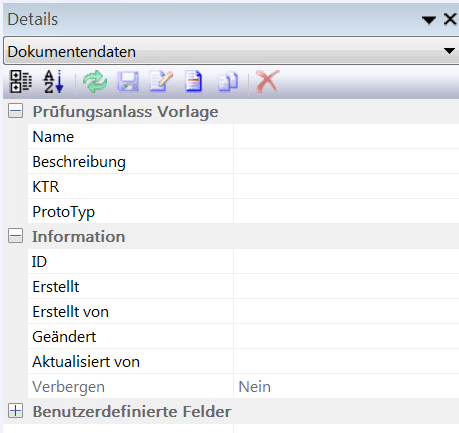Expand the Benutzerdefinierte Felder section
Viewport: 459px width, 433px height.
pos(15,411)
